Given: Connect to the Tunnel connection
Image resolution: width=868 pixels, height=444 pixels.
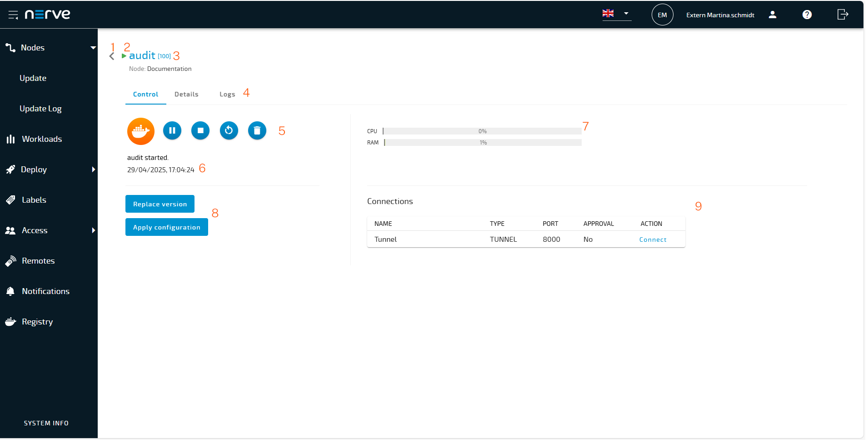Looking at the screenshot, I should point(652,239).
